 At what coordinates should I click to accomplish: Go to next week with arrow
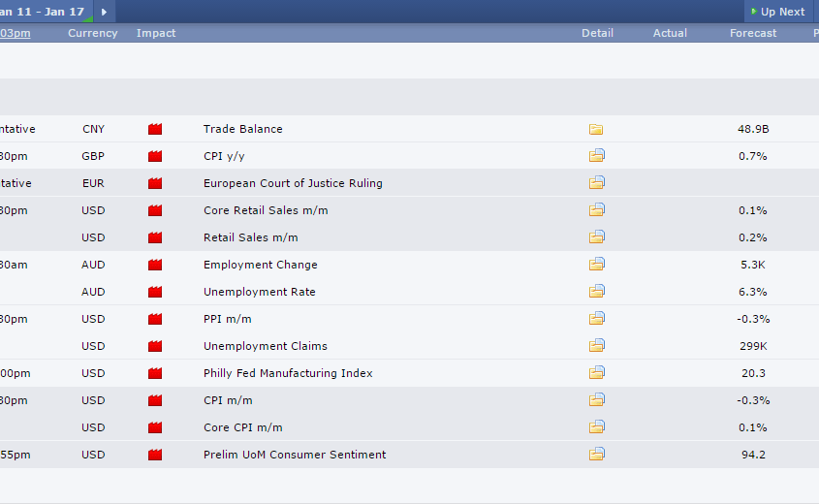pos(104,12)
